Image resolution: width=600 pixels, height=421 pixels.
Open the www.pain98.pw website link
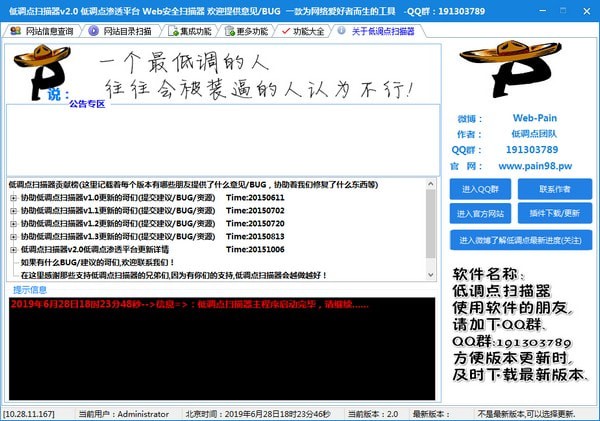(x=535, y=166)
